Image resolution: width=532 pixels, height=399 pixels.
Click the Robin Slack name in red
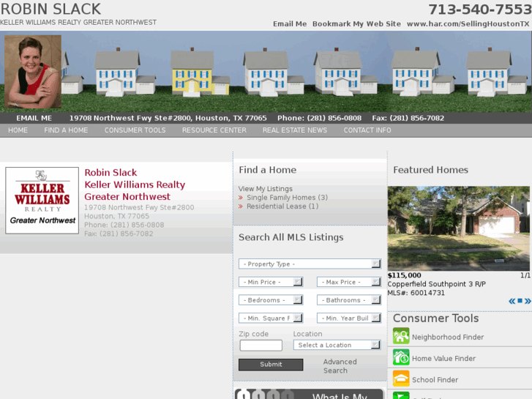click(110, 173)
